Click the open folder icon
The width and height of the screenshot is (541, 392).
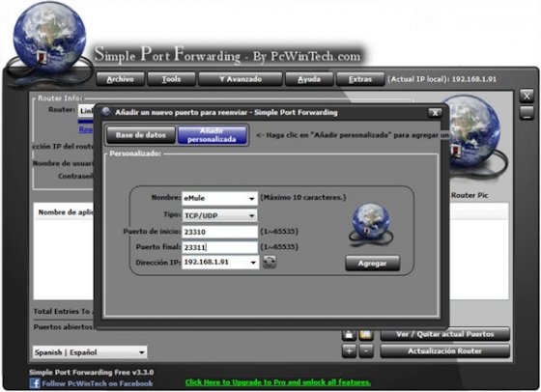coord(366,334)
